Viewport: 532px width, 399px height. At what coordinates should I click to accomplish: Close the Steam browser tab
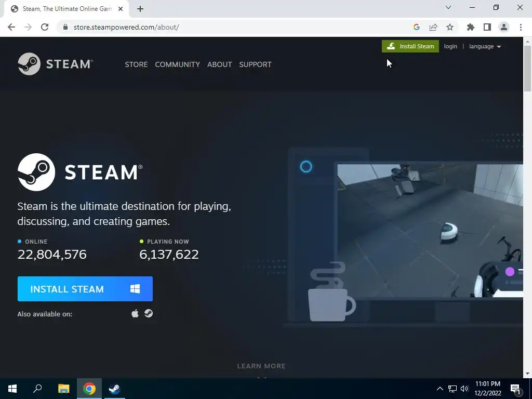[x=121, y=9]
